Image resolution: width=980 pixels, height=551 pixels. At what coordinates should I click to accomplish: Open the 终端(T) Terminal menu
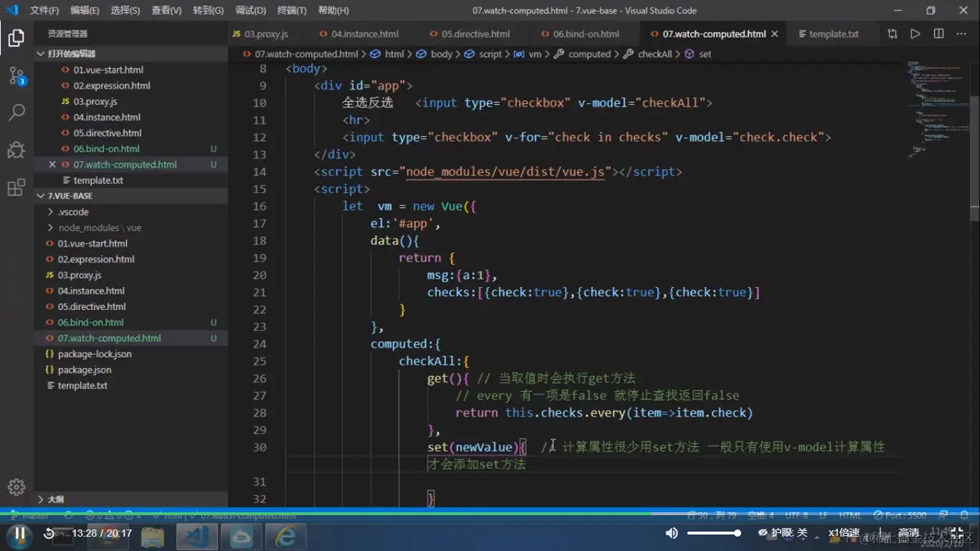[x=291, y=11]
